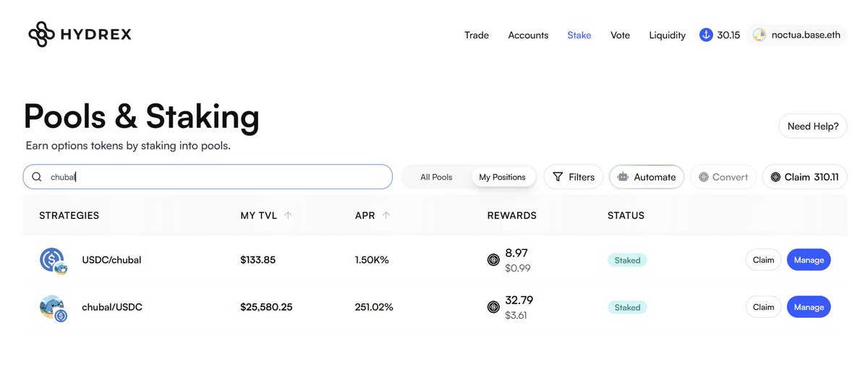Click reward token icon beside 32.79
Viewport: 868px width, 380px height.
[493, 307]
